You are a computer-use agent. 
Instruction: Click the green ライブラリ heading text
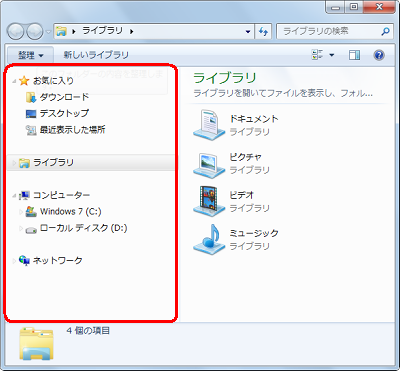[x=224, y=78]
